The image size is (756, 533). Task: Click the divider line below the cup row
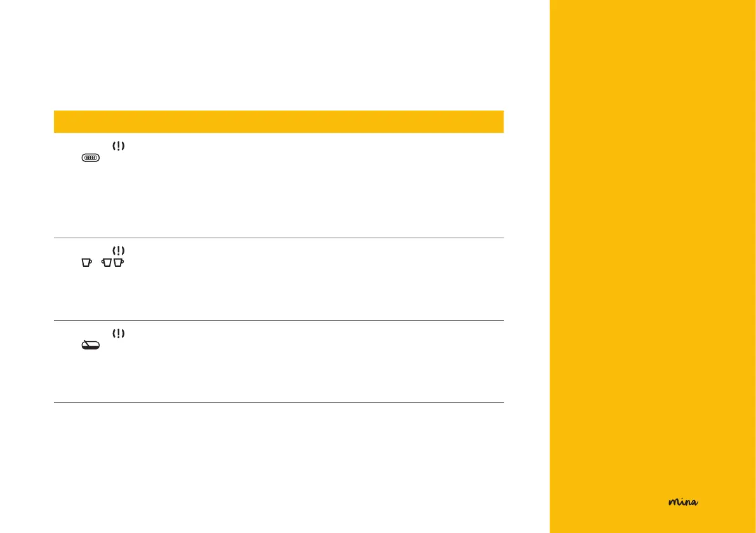[278, 321]
